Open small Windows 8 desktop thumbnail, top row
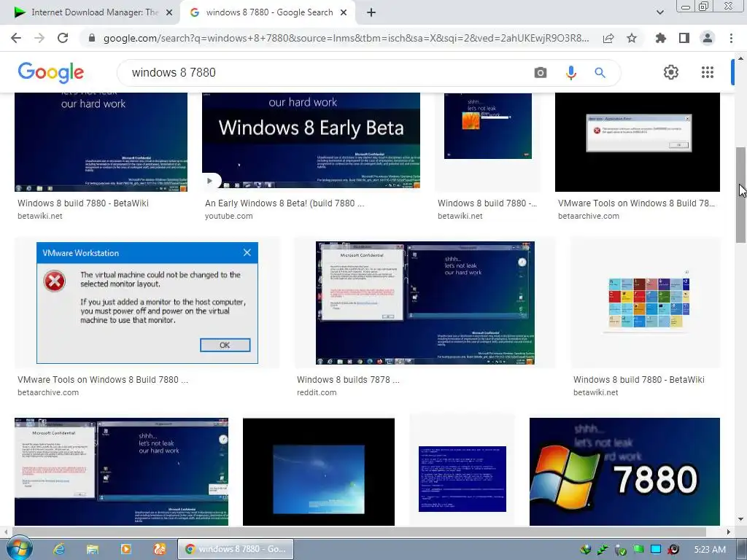747x560 pixels. tap(488, 126)
